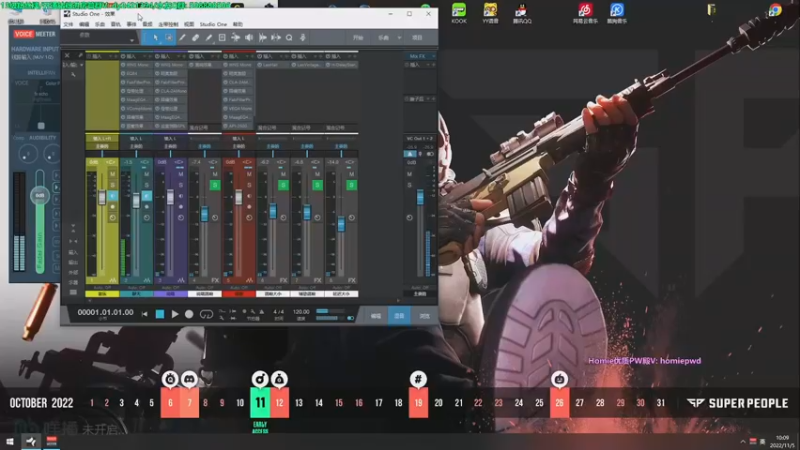Screen dimensions: 800x450
Task: Disable green Solo on FX channel 8
Action: (x=352, y=185)
